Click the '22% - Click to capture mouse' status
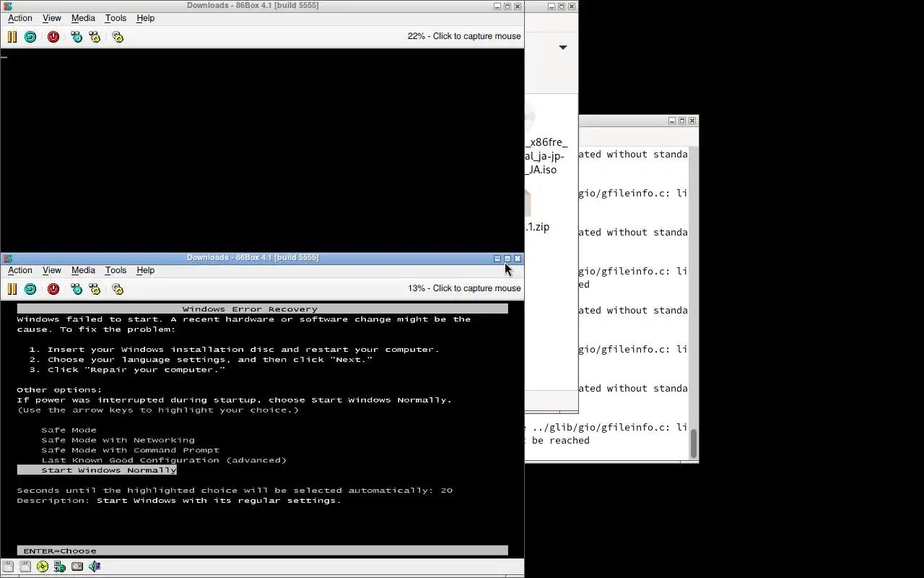This screenshot has height=578, width=924. click(464, 36)
